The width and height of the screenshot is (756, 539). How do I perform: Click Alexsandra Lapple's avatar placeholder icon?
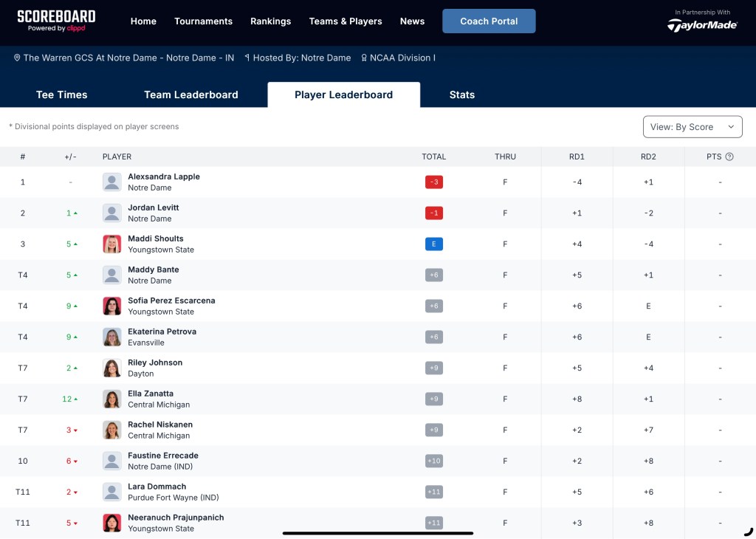[x=111, y=182]
